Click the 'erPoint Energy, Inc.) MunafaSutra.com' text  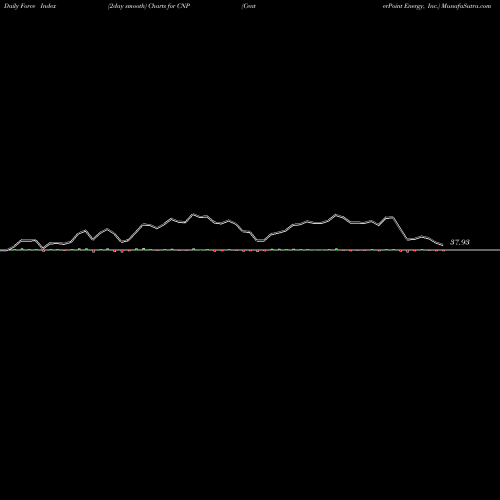click(x=437, y=6)
